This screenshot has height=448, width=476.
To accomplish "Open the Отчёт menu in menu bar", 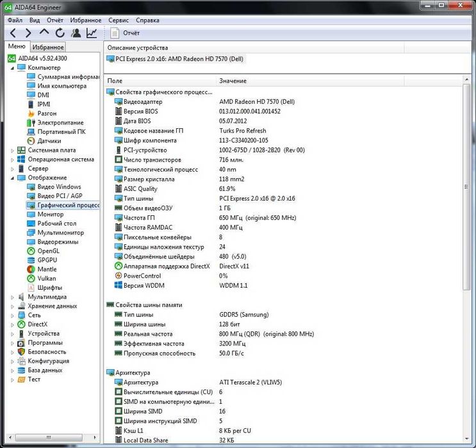I will tap(55, 21).
